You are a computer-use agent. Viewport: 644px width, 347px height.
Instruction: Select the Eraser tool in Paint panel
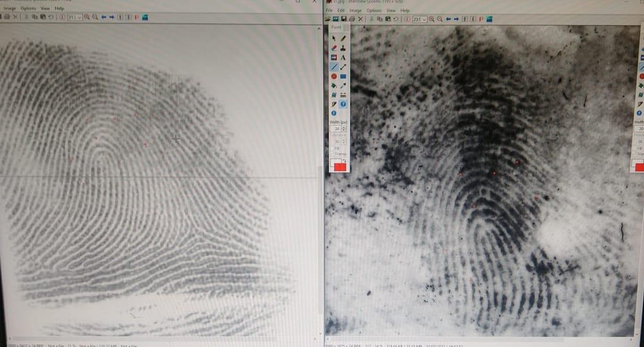pyautogui.click(x=334, y=47)
